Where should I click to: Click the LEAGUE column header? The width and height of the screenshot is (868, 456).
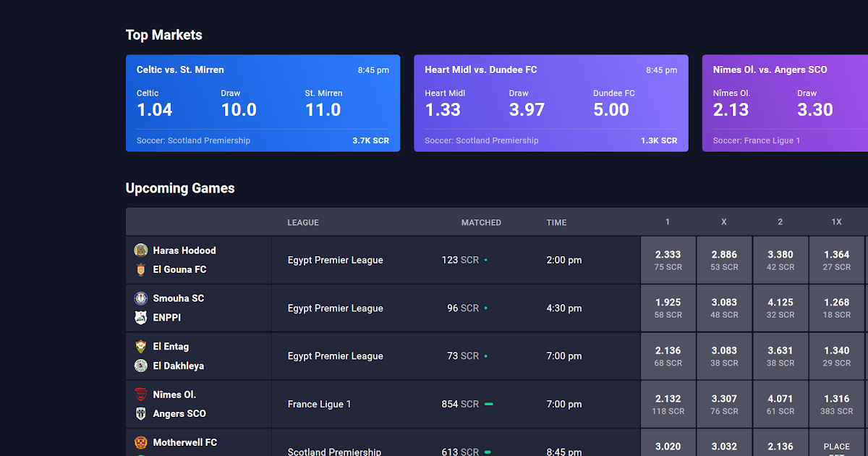pos(303,222)
